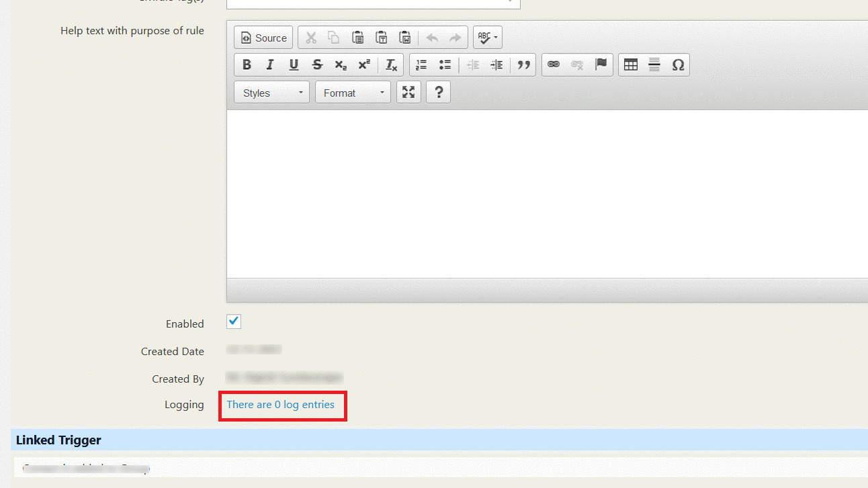This screenshot has width=868, height=488.
Task: Click the editor bottom status bar
Action: tap(548, 290)
